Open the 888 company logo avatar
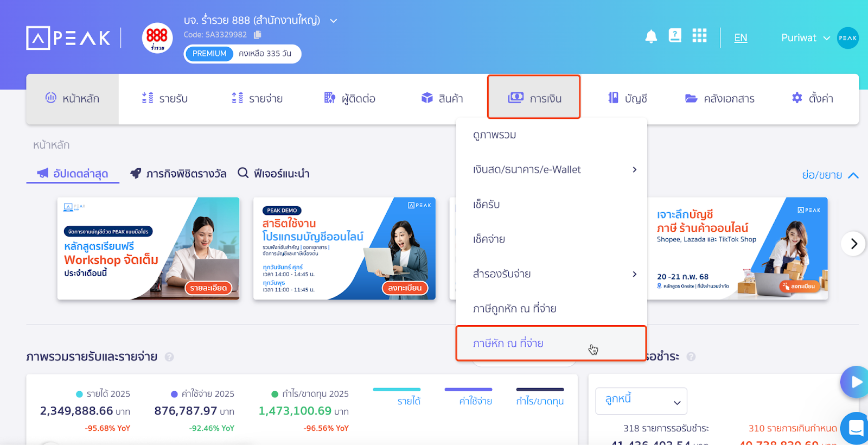 157,38
